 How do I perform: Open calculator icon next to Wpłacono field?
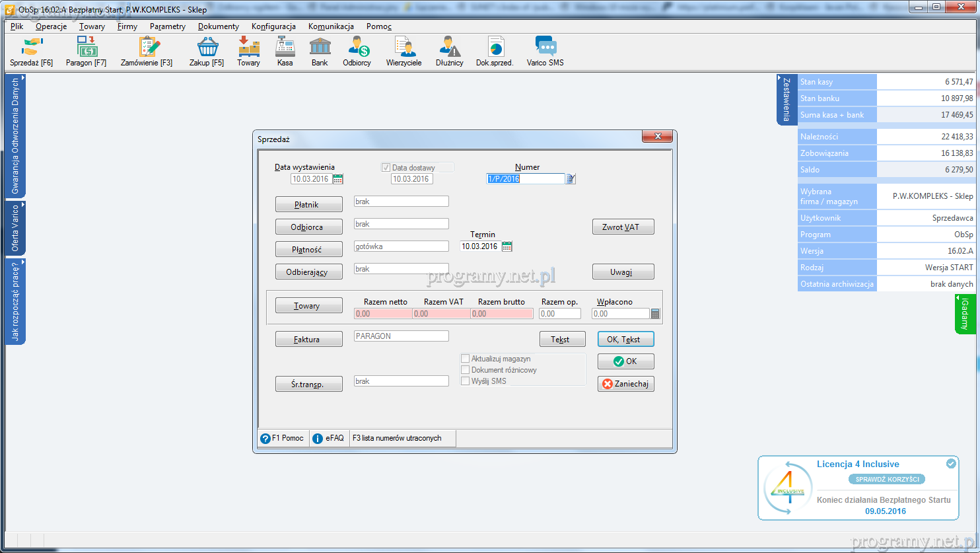(x=655, y=314)
